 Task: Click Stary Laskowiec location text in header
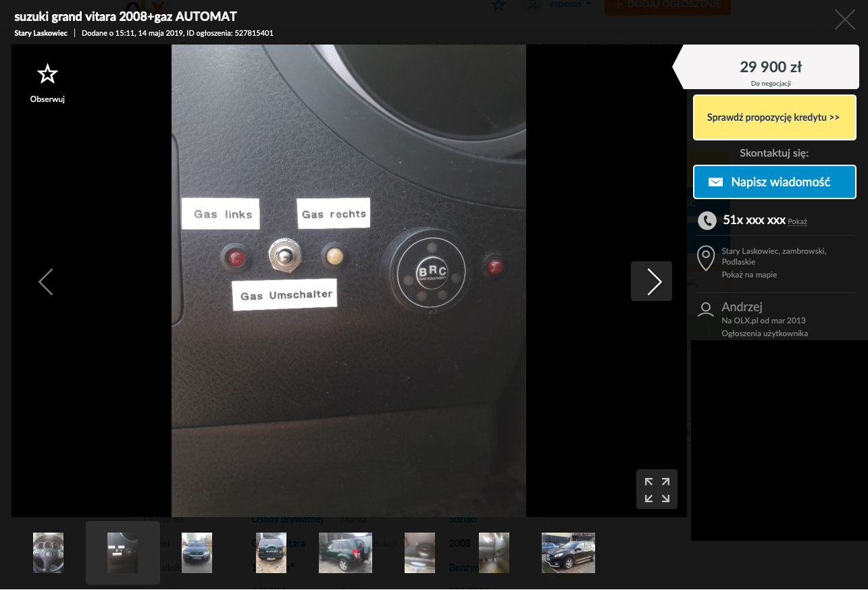[41, 33]
